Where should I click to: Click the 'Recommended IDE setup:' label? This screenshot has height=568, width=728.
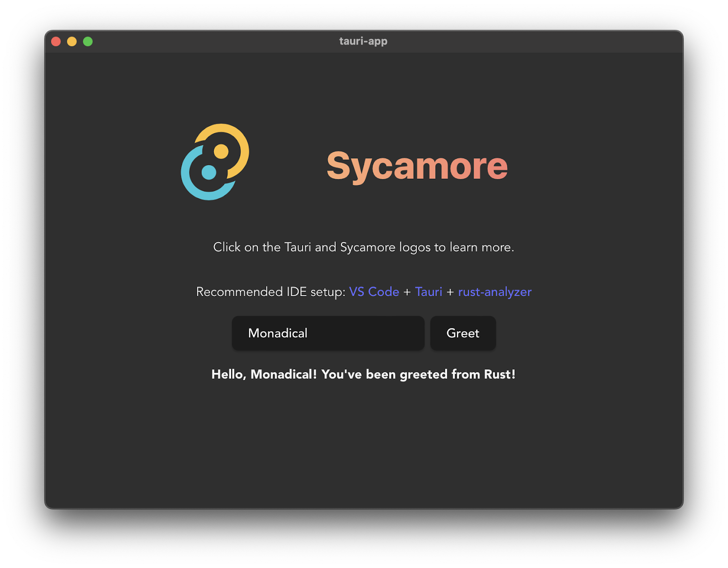point(271,292)
